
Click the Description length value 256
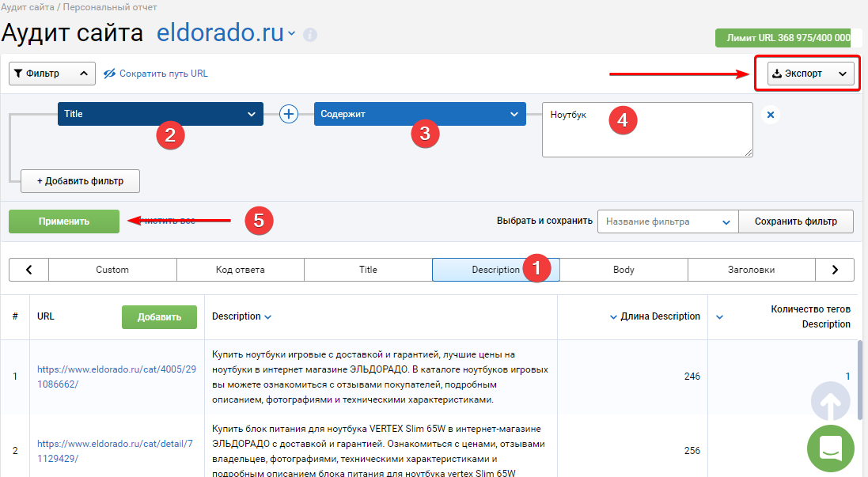click(692, 451)
